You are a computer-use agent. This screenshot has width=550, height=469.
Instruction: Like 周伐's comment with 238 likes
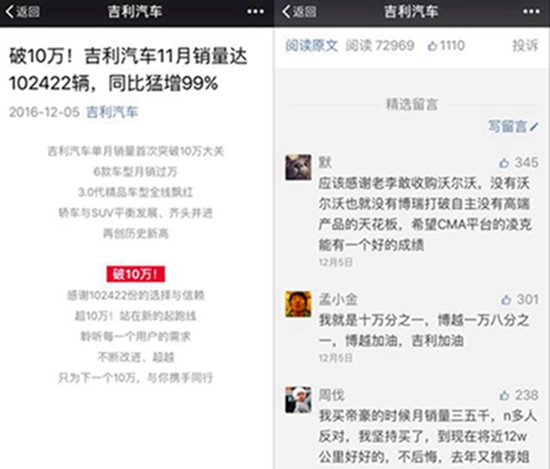(x=504, y=395)
